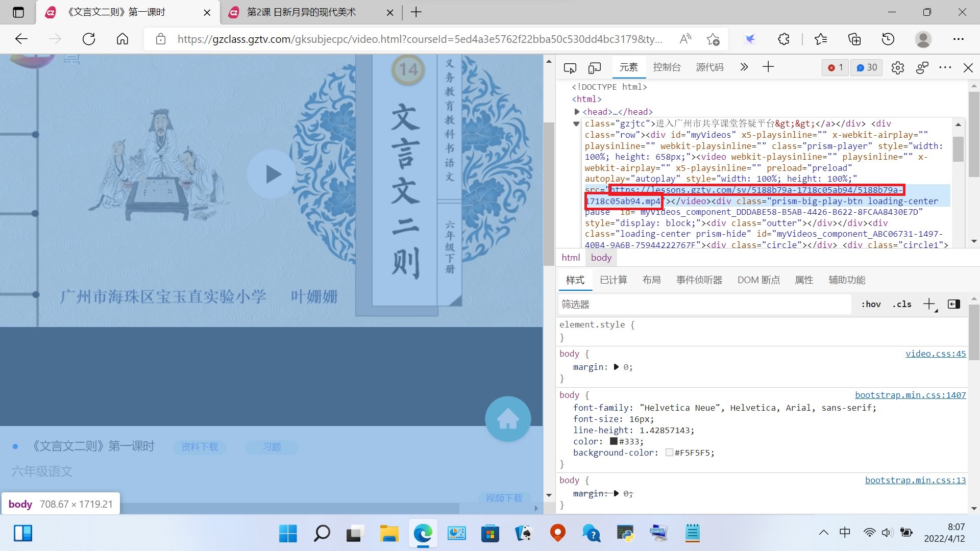Open the DOM 断点 tab
Image resolution: width=980 pixels, height=551 pixels.
(758, 280)
